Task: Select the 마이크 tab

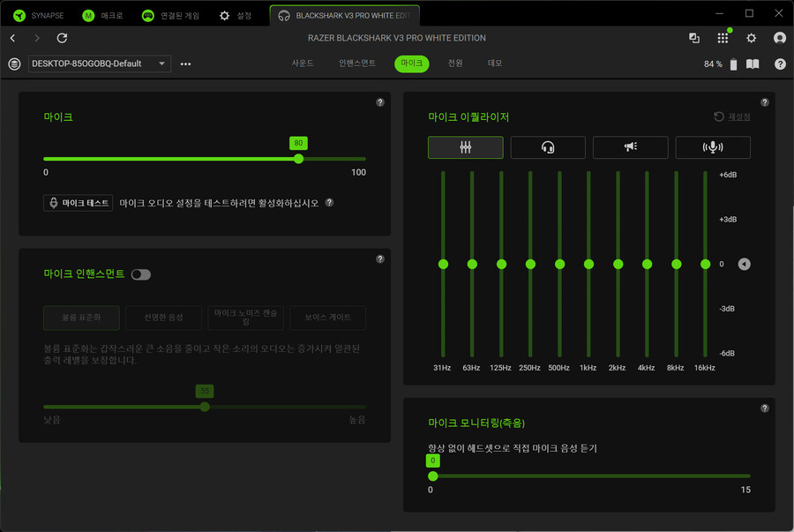Action: click(412, 64)
